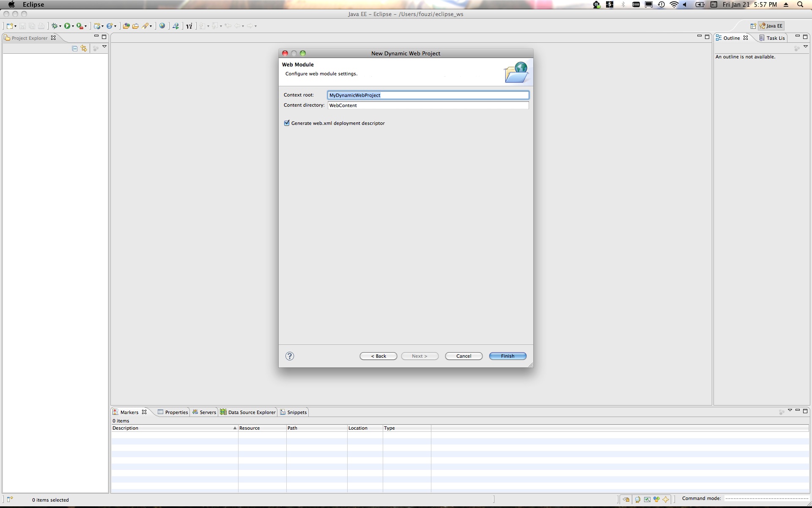812x508 pixels.
Task: Open the Search dropdown arrow in toolbar
Action: [x=151, y=26]
